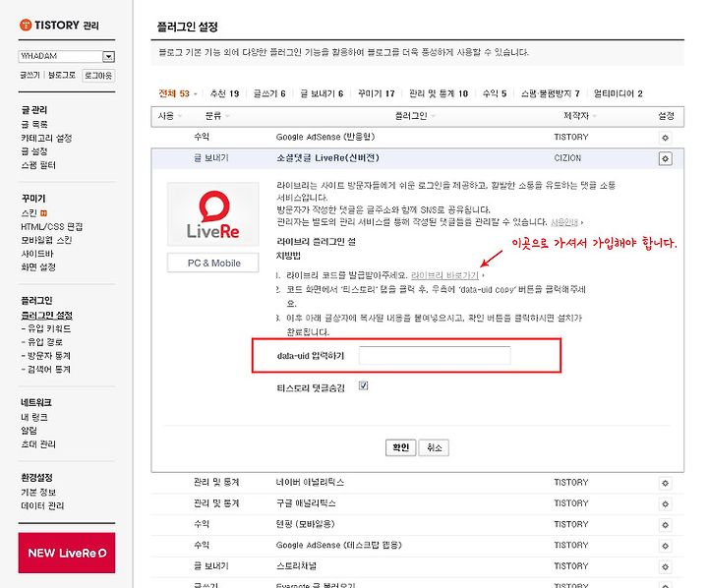Sort by 플러그인 column header
The width and height of the screenshot is (708, 588).
point(415,116)
